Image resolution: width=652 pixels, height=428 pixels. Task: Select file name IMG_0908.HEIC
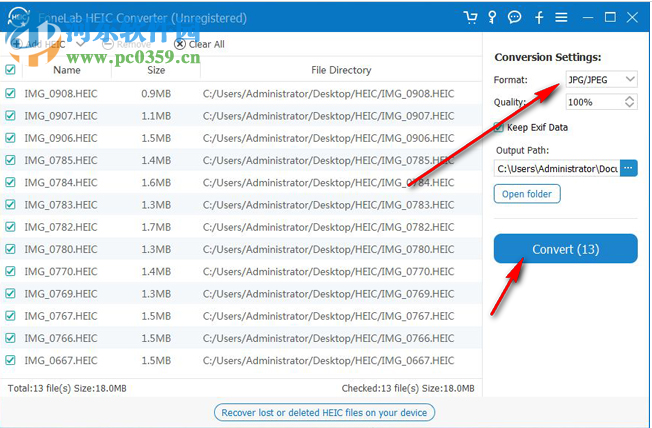click(x=61, y=94)
